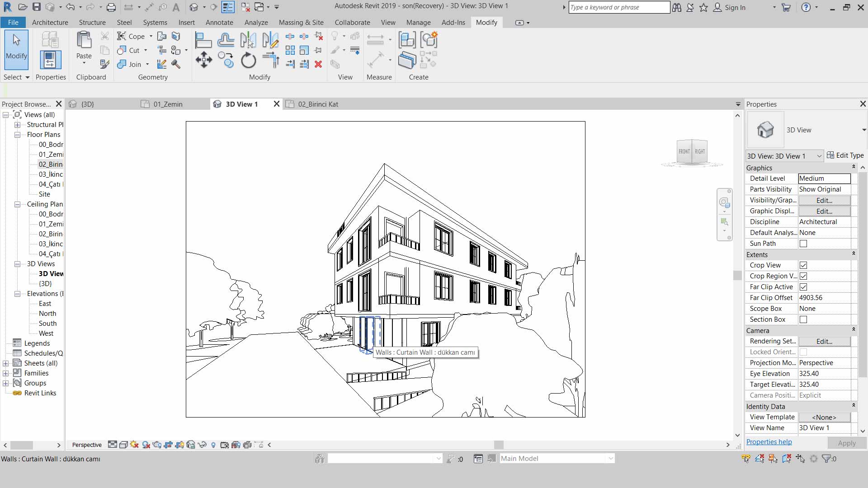This screenshot has height=488, width=868.
Task: Click the Properties help link
Action: click(769, 442)
